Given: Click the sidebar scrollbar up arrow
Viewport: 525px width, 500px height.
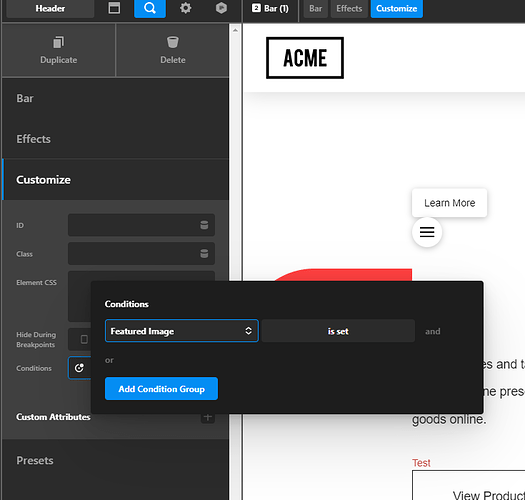Looking at the screenshot, I should [235, 30].
